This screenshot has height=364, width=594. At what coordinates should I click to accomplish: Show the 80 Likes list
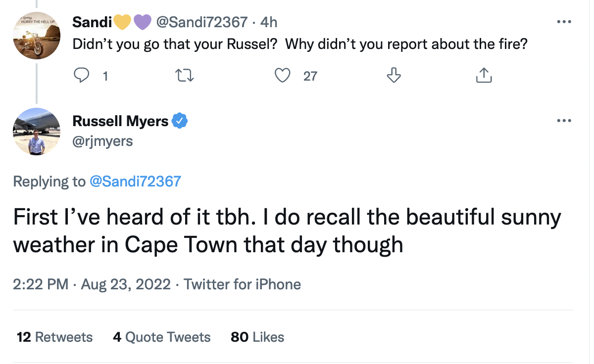click(x=257, y=337)
